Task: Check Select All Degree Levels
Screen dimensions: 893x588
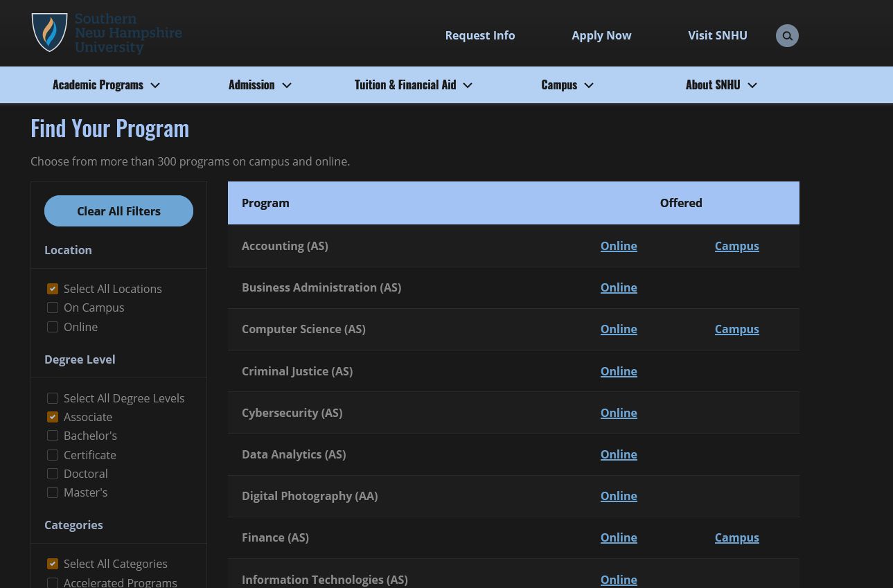Action: click(53, 398)
